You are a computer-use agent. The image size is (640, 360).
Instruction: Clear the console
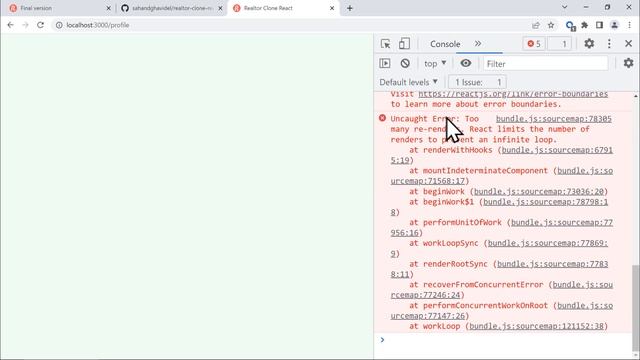pyautogui.click(x=405, y=63)
